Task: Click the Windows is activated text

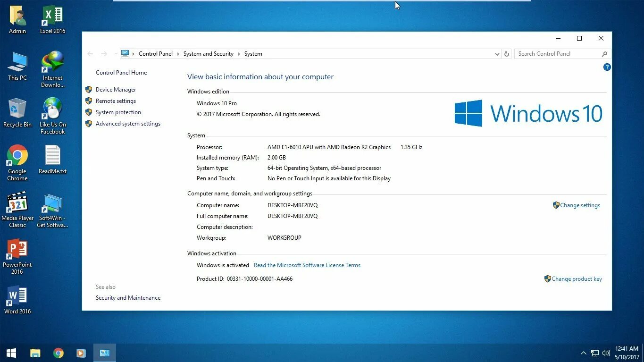Action: [x=223, y=265]
